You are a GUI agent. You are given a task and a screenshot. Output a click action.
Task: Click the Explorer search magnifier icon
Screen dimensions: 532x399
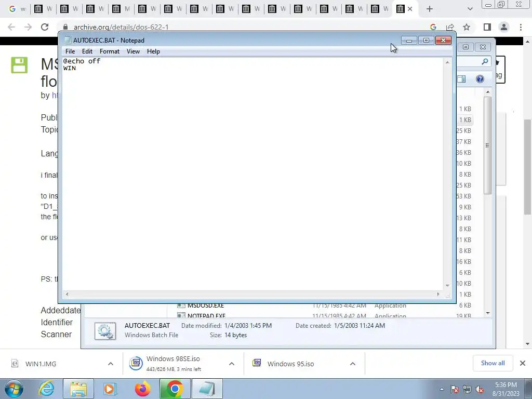[x=485, y=61]
